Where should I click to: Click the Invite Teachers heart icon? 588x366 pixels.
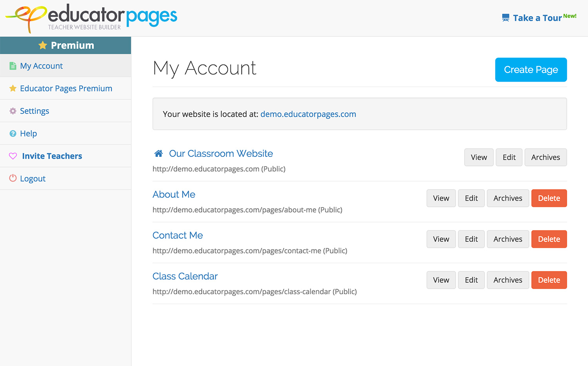13,156
